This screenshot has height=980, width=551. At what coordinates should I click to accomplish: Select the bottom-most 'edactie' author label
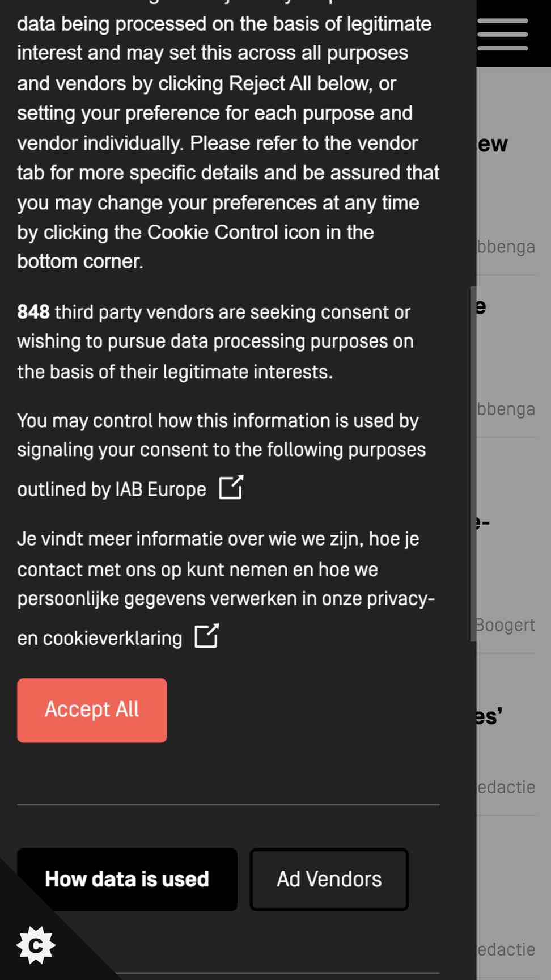coord(506,949)
